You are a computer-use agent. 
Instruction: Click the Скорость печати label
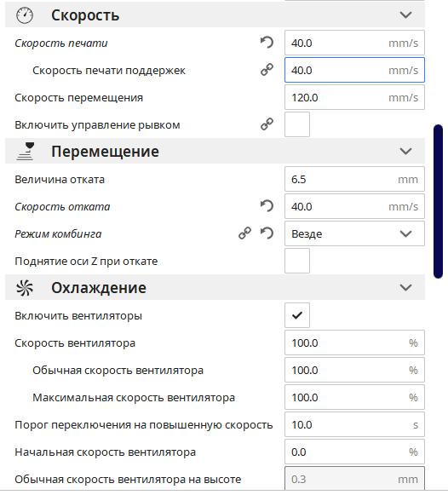[x=61, y=43]
